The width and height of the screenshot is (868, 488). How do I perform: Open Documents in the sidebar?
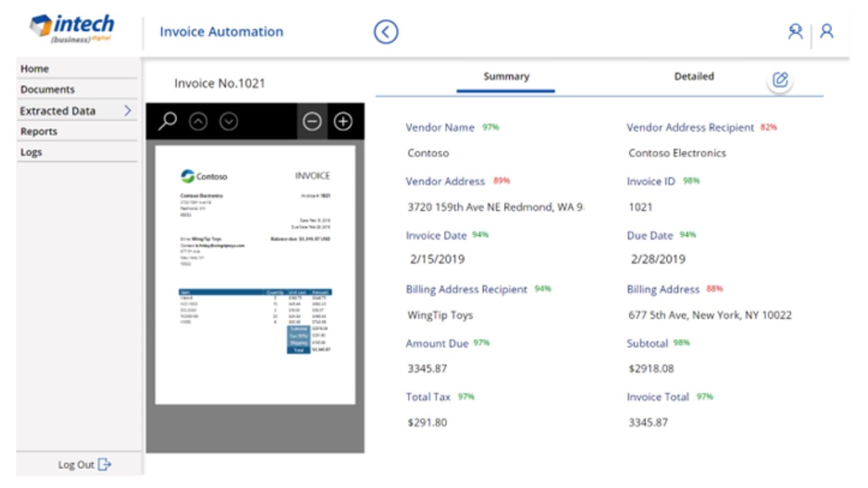point(47,89)
